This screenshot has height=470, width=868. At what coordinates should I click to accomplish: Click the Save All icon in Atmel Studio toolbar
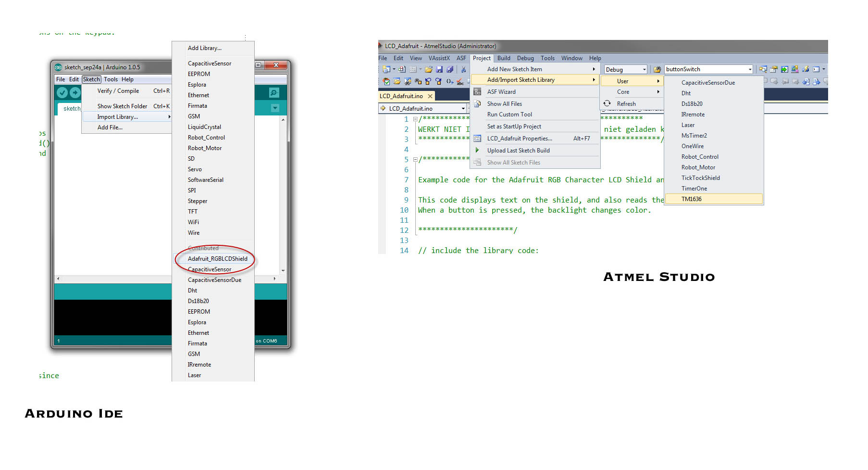click(x=450, y=69)
